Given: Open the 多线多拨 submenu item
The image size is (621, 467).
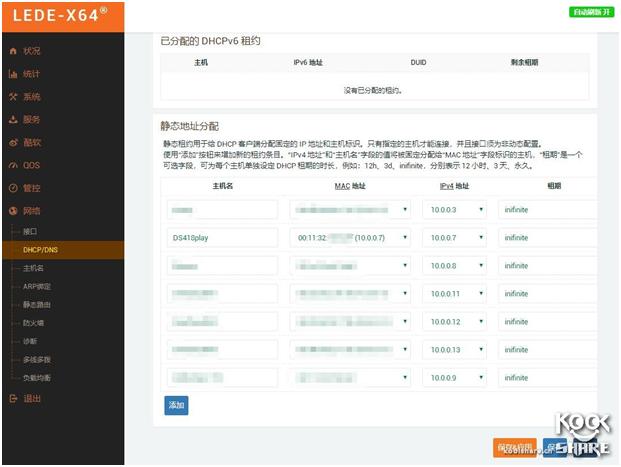Looking at the screenshot, I should point(36,360).
